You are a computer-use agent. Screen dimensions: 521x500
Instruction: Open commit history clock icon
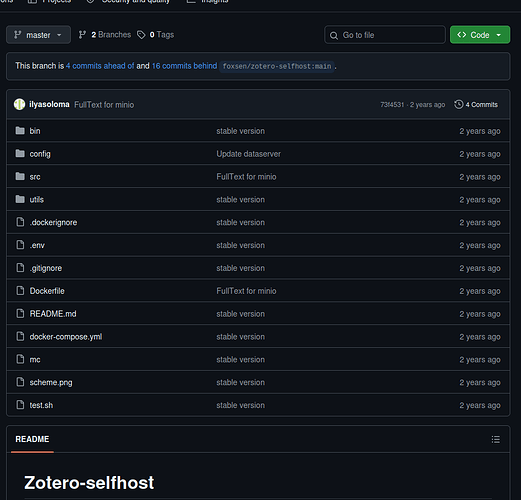click(x=459, y=104)
